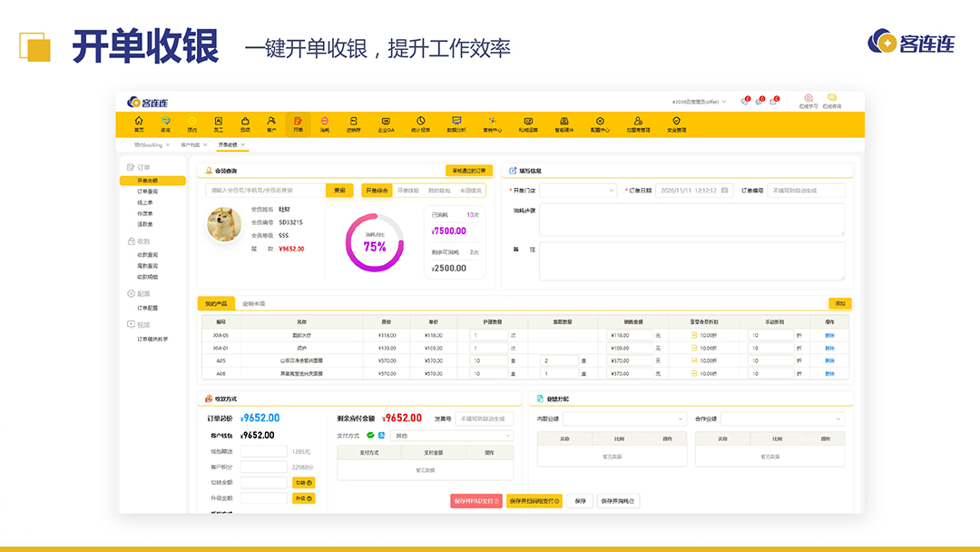This screenshot has height=552, width=980.
Task: Select the 智能硬件 icon
Action: pos(563,124)
